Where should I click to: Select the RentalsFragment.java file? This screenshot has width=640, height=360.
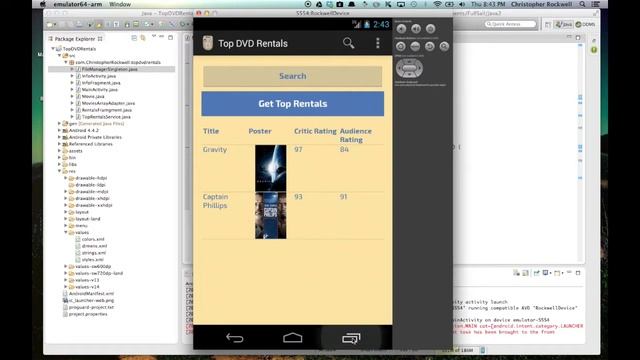tap(107, 110)
